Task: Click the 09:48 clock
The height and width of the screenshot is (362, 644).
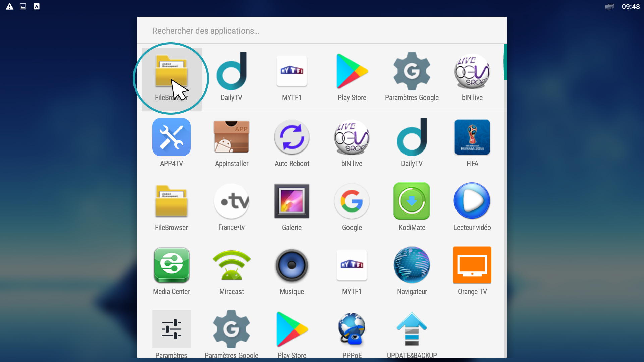Action: pos(631,7)
